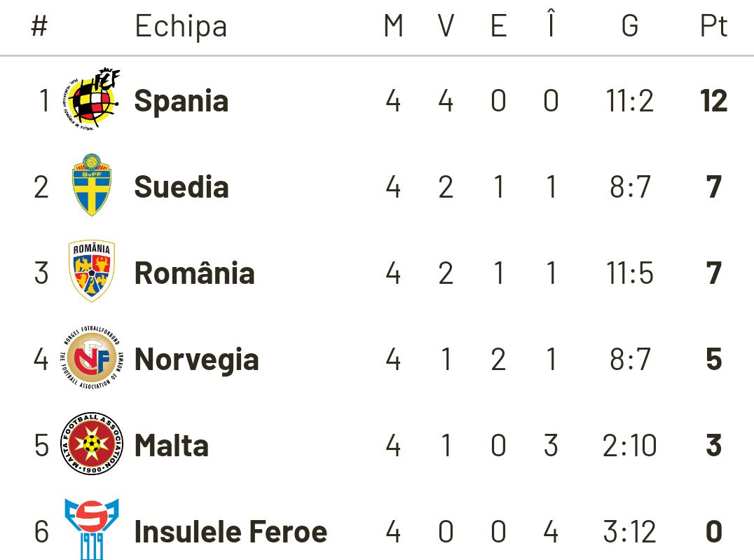
Task: Click the Sweden SvFF crest icon
Action: point(92,186)
